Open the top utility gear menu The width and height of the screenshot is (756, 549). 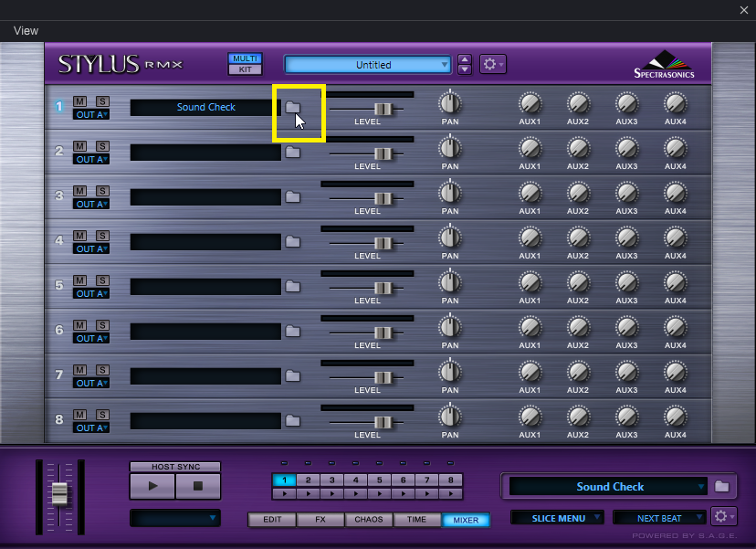[493, 64]
